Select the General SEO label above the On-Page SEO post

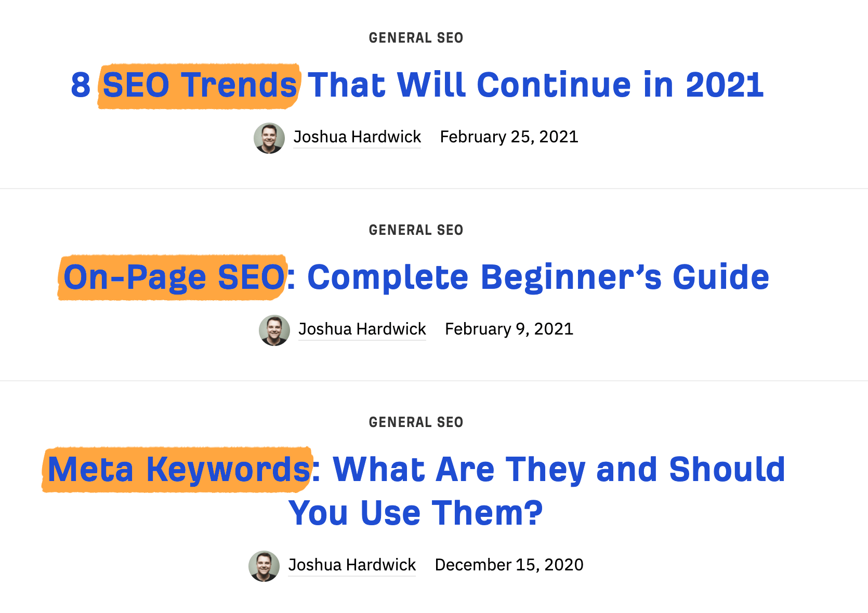coord(416,230)
